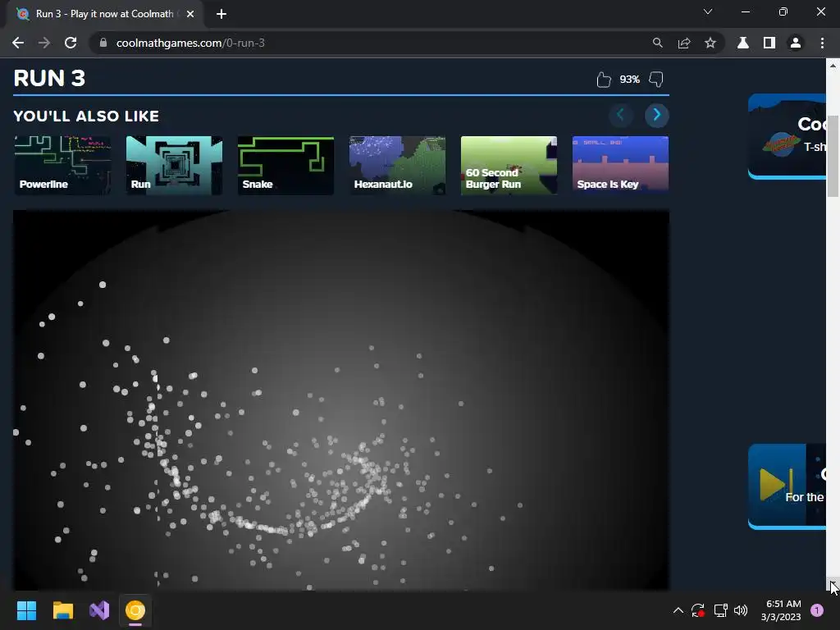
Task: Click the yellow skip-forward promo card
Action: 787,486
